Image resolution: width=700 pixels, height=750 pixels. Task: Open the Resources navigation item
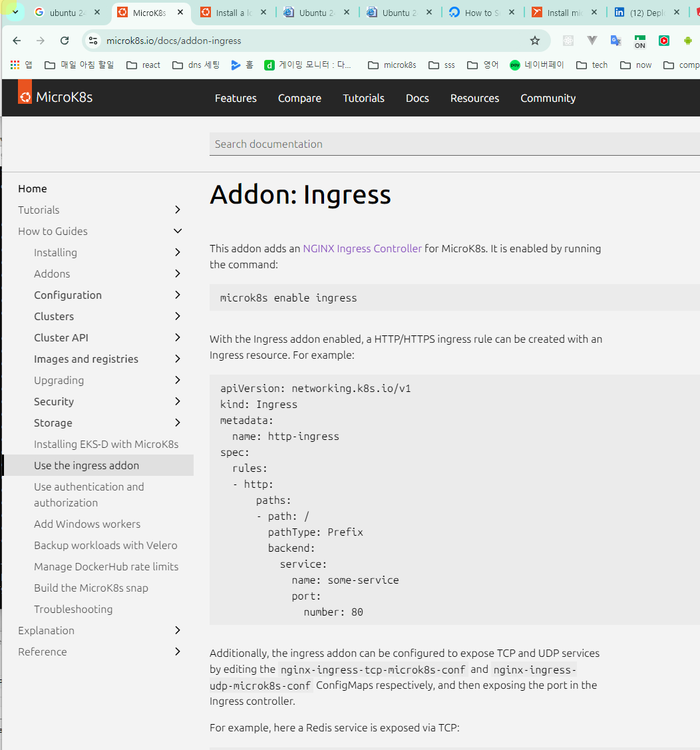475,98
